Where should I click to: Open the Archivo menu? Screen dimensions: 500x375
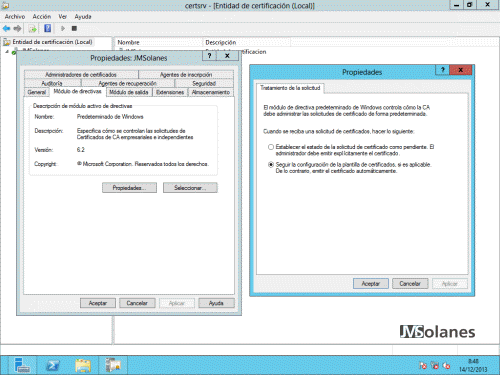(x=15, y=16)
